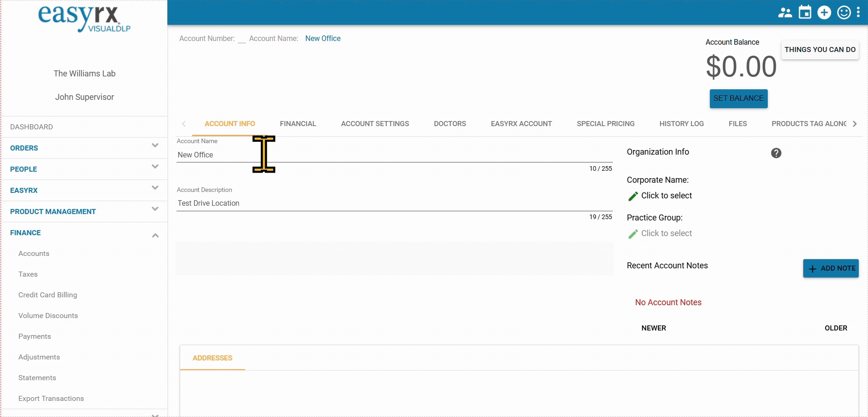Click the Things You Can Do button
The height and width of the screenshot is (417, 868).
coord(820,50)
